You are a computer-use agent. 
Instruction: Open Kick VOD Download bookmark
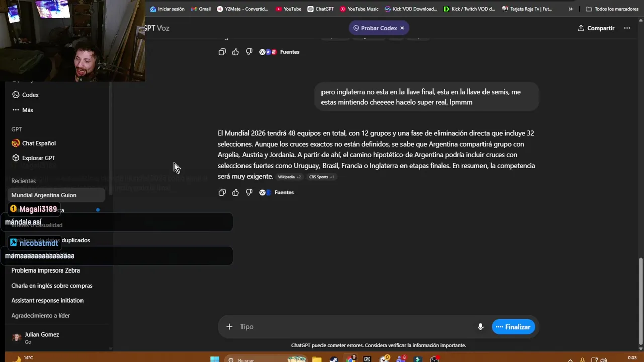click(x=411, y=9)
